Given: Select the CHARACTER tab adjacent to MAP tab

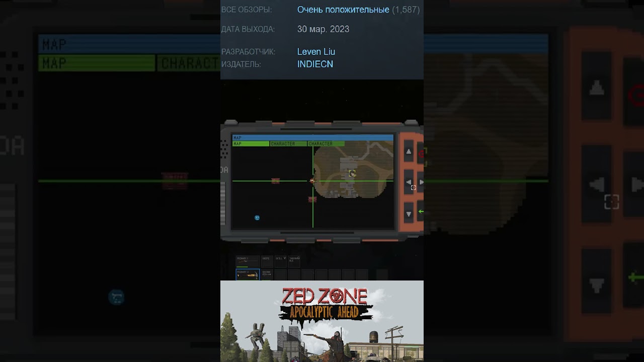Looking at the screenshot, I should tap(288, 144).
